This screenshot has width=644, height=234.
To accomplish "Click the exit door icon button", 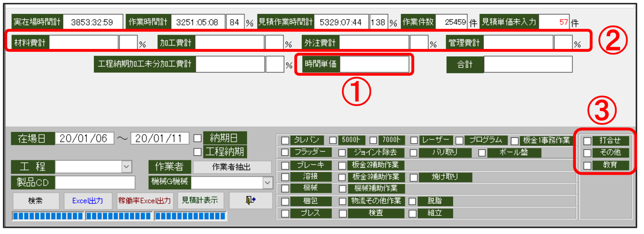I will [250, 200].
